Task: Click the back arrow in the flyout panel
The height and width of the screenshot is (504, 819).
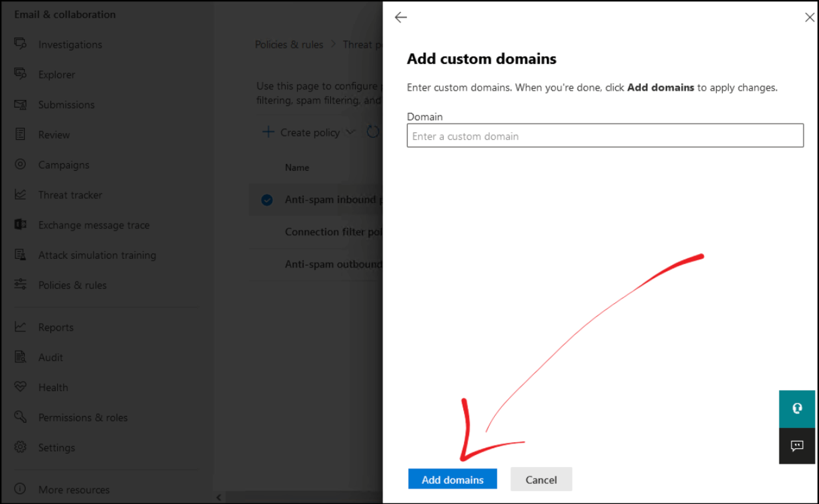Action: coord(400,17)
